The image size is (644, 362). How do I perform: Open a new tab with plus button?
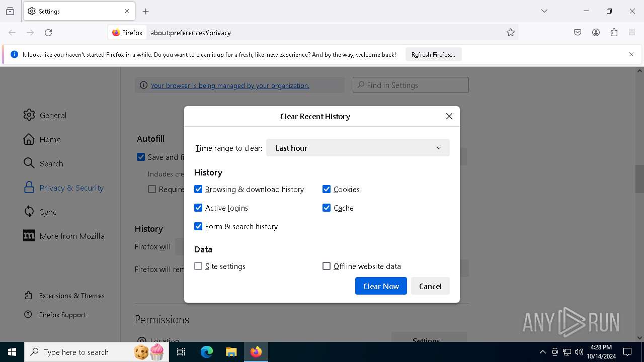point(146,11)
